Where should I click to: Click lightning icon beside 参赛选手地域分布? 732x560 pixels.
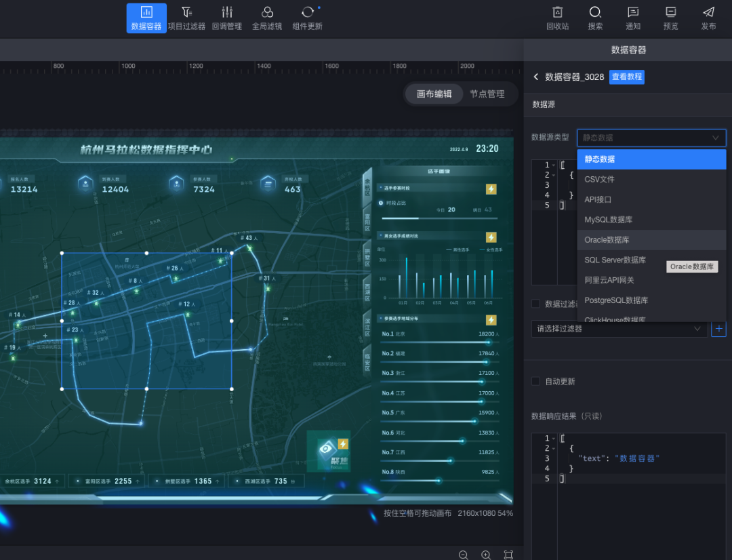click(491, 319)
